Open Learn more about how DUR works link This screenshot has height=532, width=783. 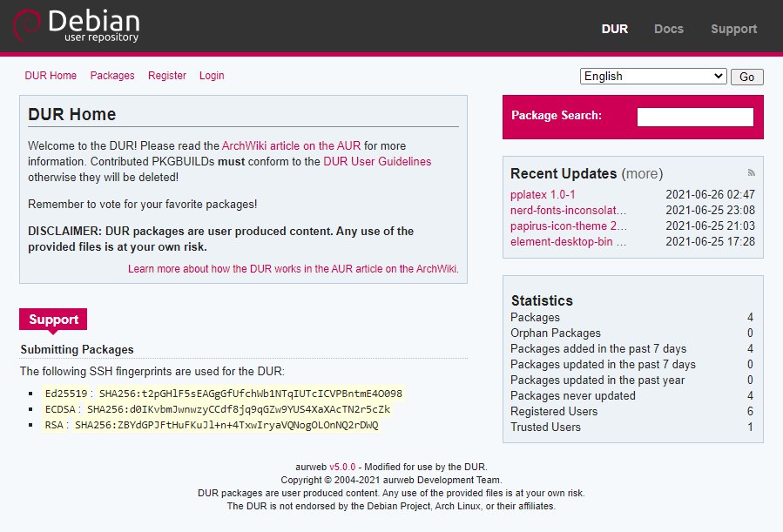[x=294, y=268]
